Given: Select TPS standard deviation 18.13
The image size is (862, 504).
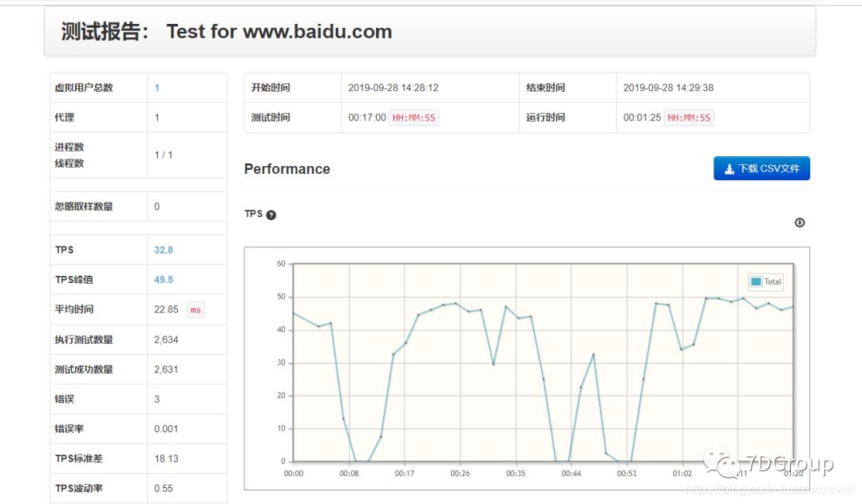Looking at the screenshot, I should tap(166, 459).
